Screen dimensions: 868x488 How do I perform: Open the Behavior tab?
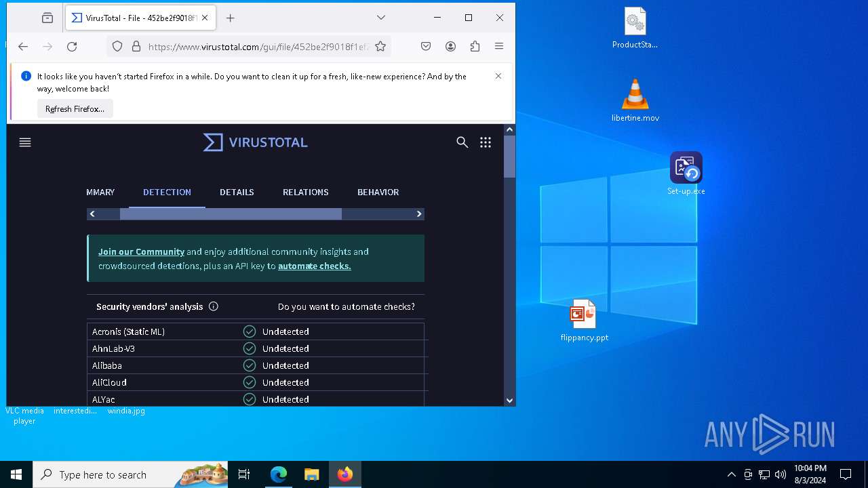[x=378, y=192]
